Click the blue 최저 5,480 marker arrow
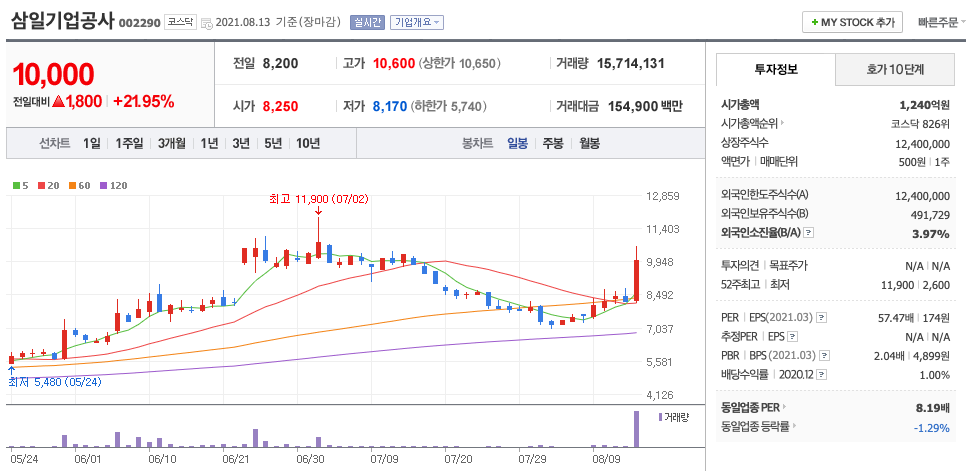Image resolution: width=972 pixels, height=471 pixels. pos(11,371)
